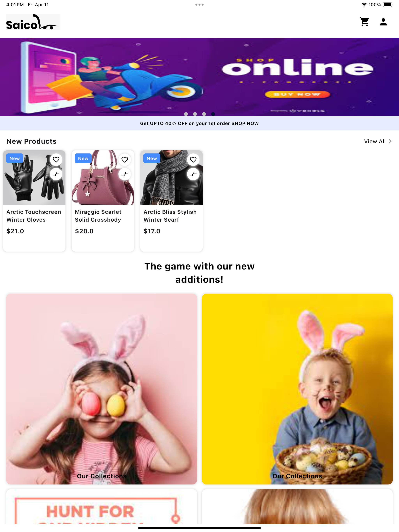
Task: Favorite the Miraggio Scarlet Solid Crossbody
Action: click(x=125, y=160)
